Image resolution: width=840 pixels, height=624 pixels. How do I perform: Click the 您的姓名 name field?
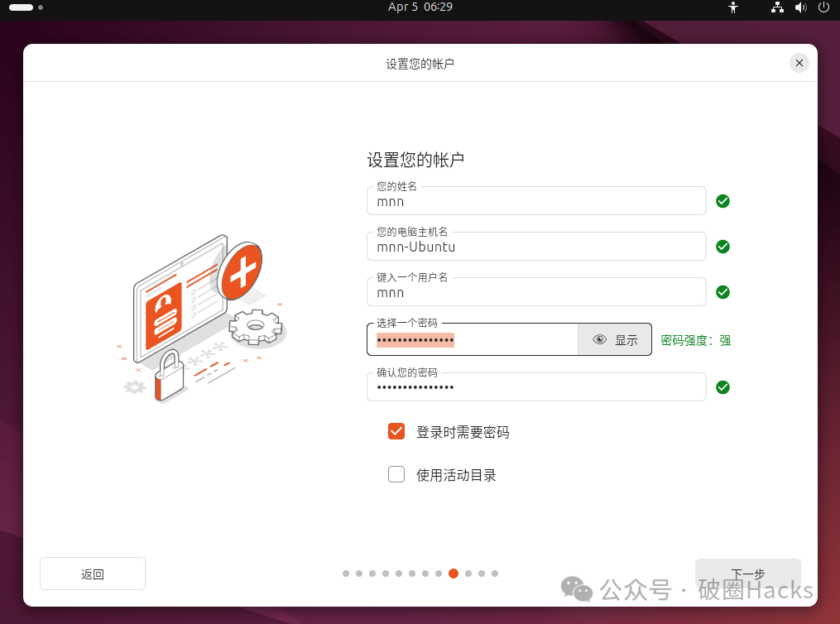536,201
